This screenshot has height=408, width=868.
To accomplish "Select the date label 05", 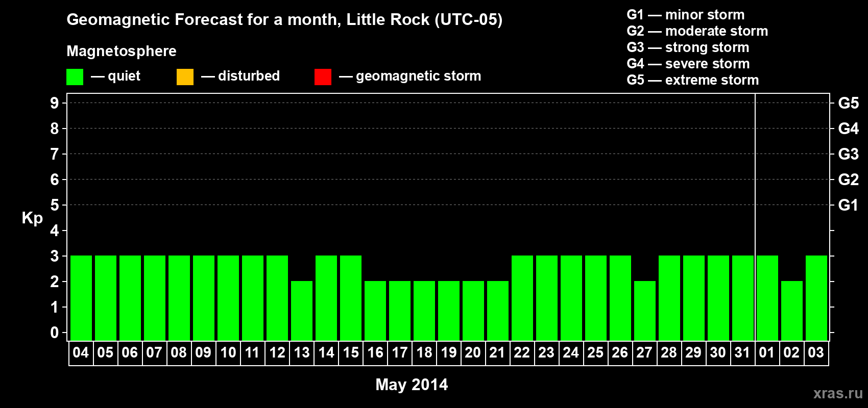I will click(105, 352).
